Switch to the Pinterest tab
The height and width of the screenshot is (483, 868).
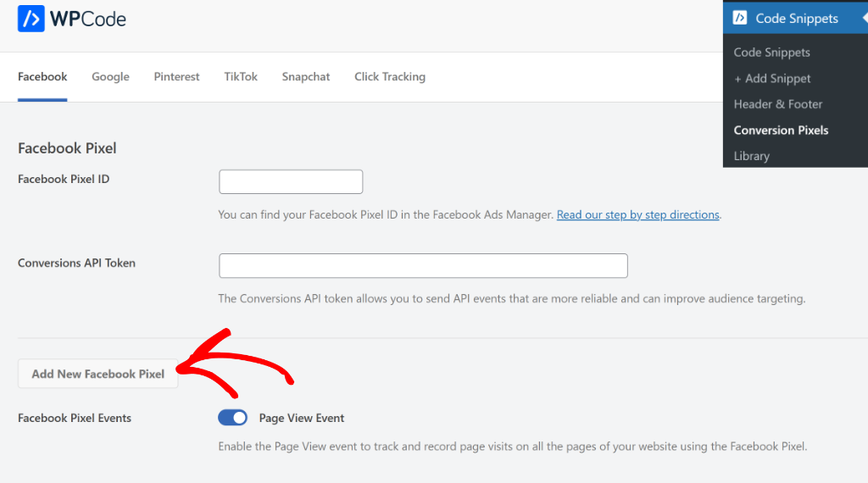[176, 77]
